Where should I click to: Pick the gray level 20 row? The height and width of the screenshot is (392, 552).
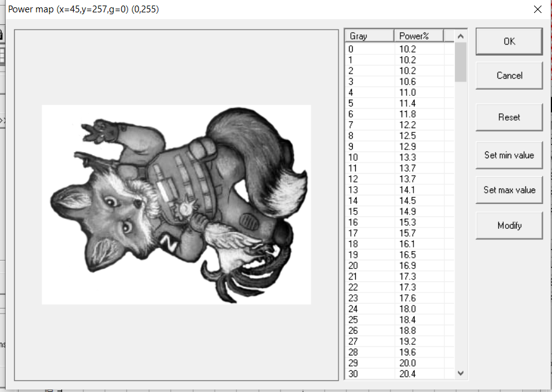click(400, 266)
